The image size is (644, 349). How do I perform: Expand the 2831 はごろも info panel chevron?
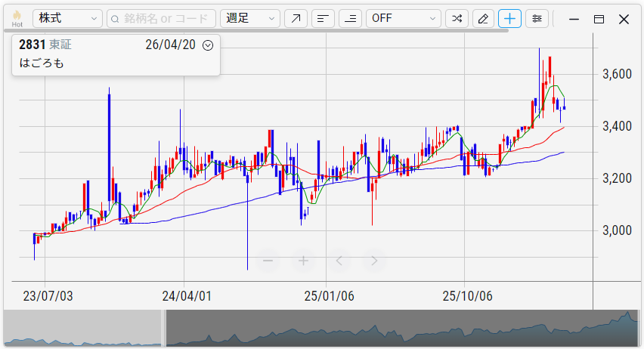209,45
